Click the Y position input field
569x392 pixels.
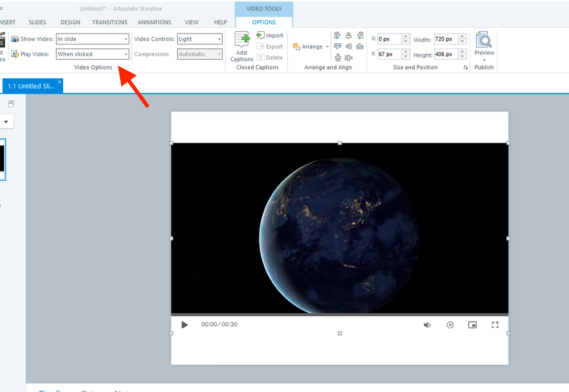pyautogui.click(x=390, y=55)
